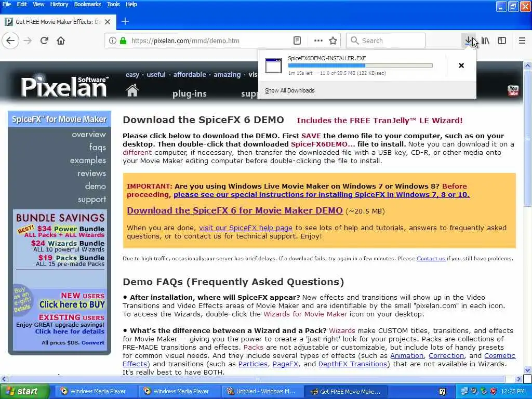Click the downloads arrow toolbar button

[x=468, y=41]
